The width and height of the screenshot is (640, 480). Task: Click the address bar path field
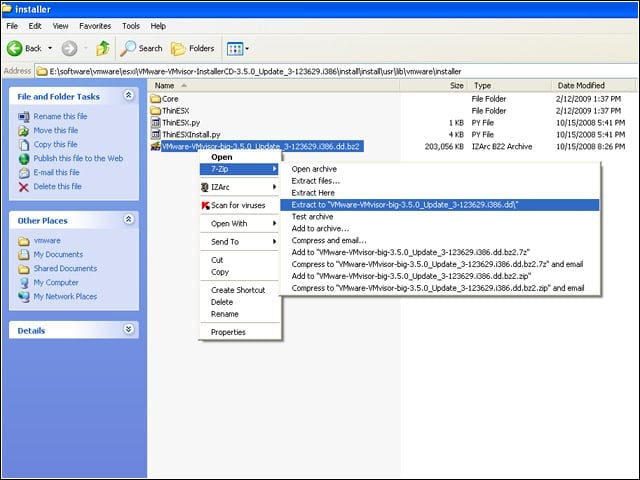336,71
